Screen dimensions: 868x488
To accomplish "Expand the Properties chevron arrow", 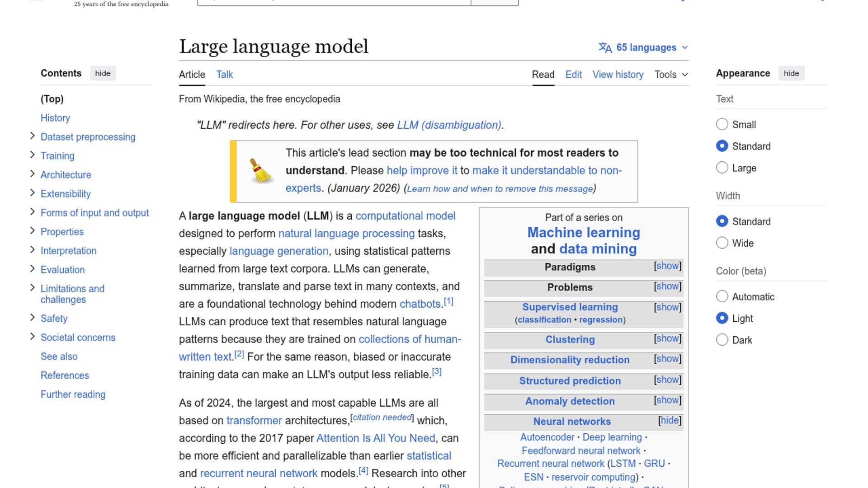I will tap(32, 231).
